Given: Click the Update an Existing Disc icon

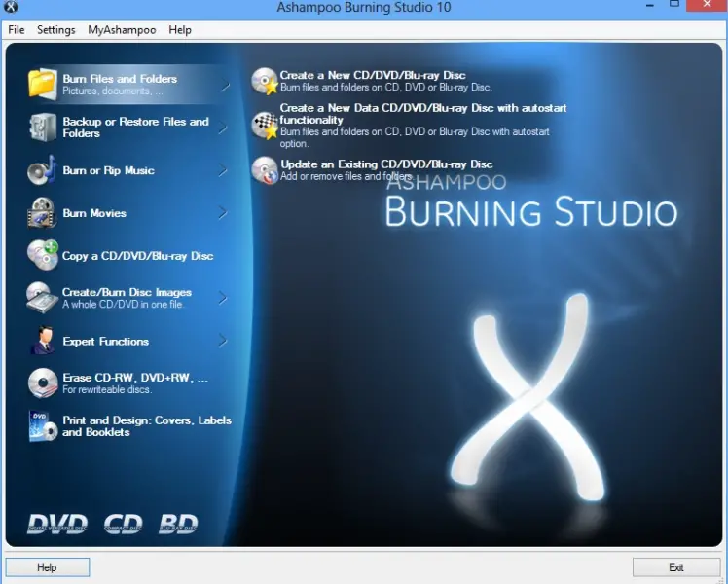Looking at the screenshot, I should pos(265,170).
